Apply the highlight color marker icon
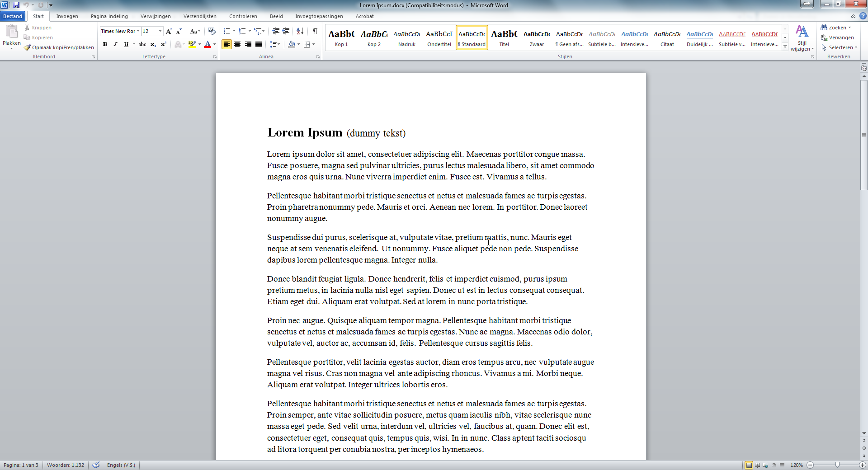The height and width of the screenshot is (470, 868). pos(192,44)
